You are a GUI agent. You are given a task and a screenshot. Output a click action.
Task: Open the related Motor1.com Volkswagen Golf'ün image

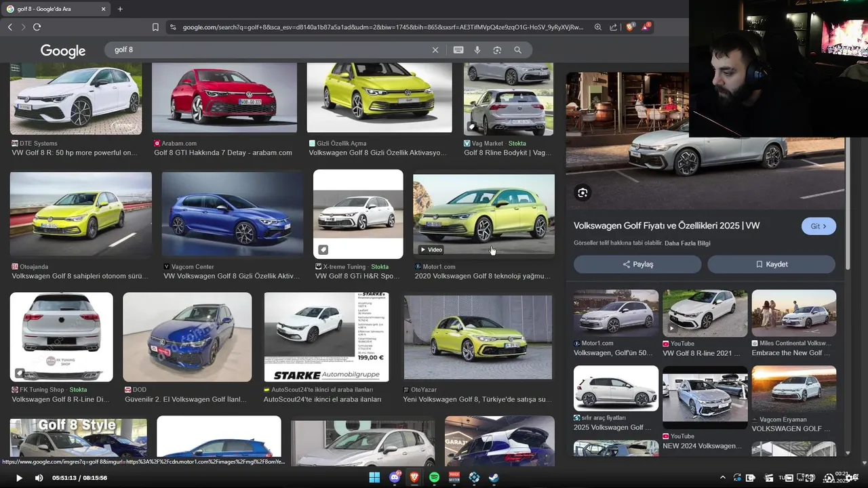616,314
